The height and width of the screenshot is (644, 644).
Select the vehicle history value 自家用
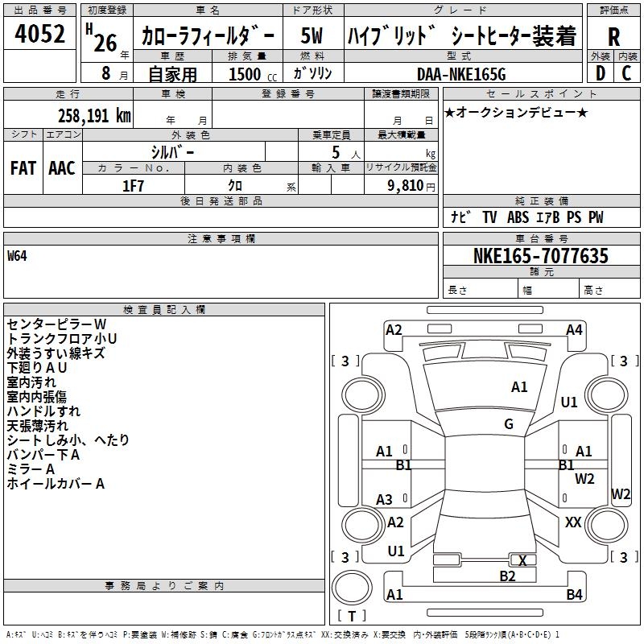click(172, 74)
